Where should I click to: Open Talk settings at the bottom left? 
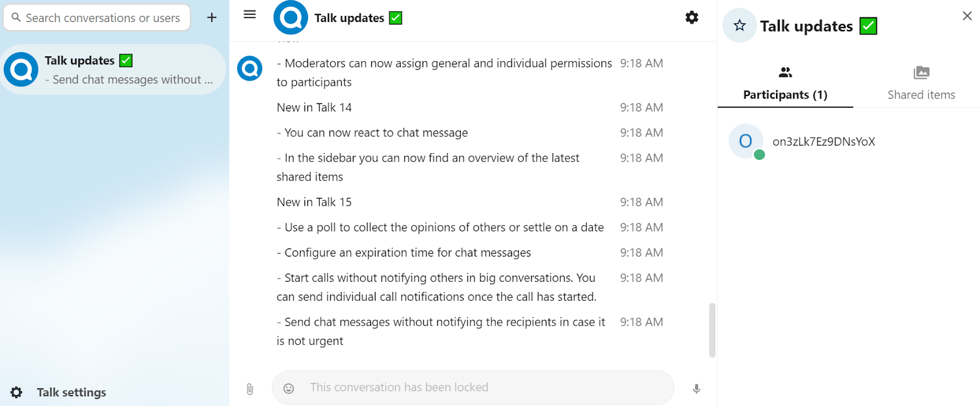(71, 393)
